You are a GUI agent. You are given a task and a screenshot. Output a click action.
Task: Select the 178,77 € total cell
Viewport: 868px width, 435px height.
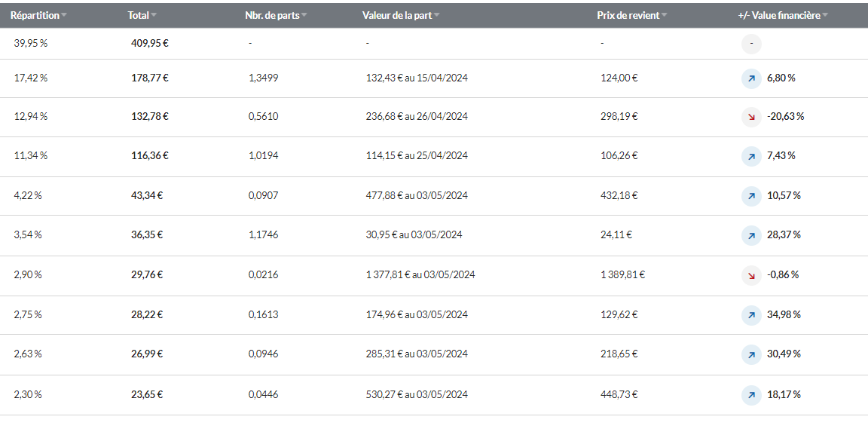pyautogui.click(x=149, y=78)
